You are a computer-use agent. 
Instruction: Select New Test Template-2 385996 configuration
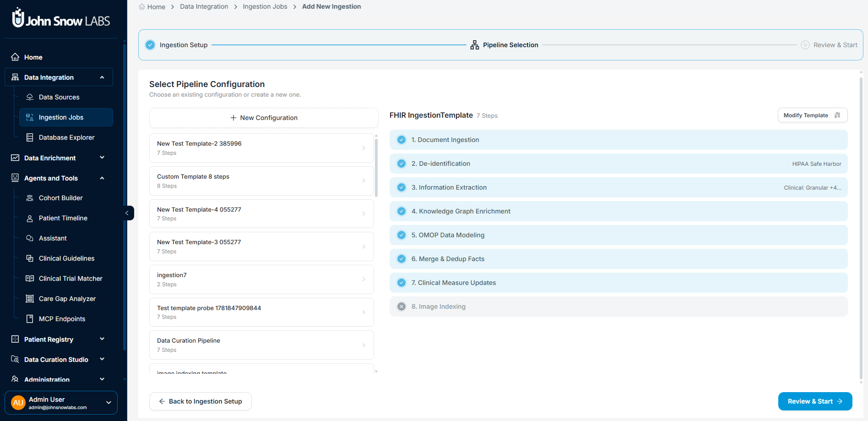pos(261,148)
